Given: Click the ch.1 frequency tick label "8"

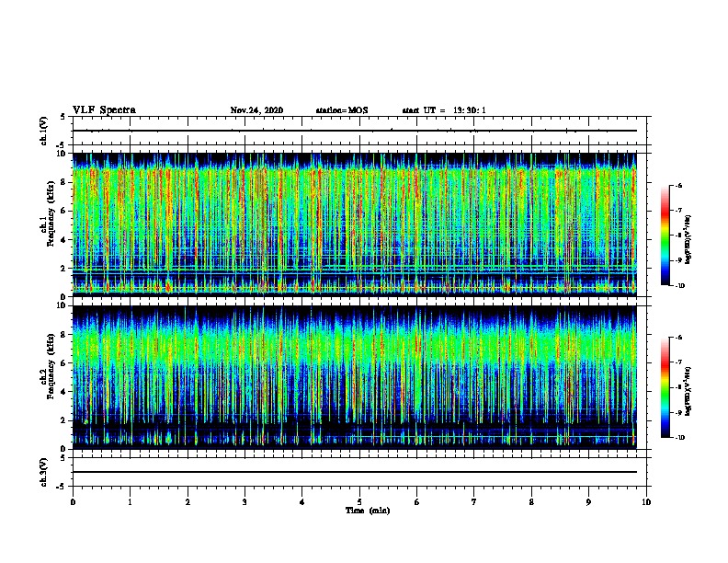Looking at the screenshot, I should pos(64,182).
